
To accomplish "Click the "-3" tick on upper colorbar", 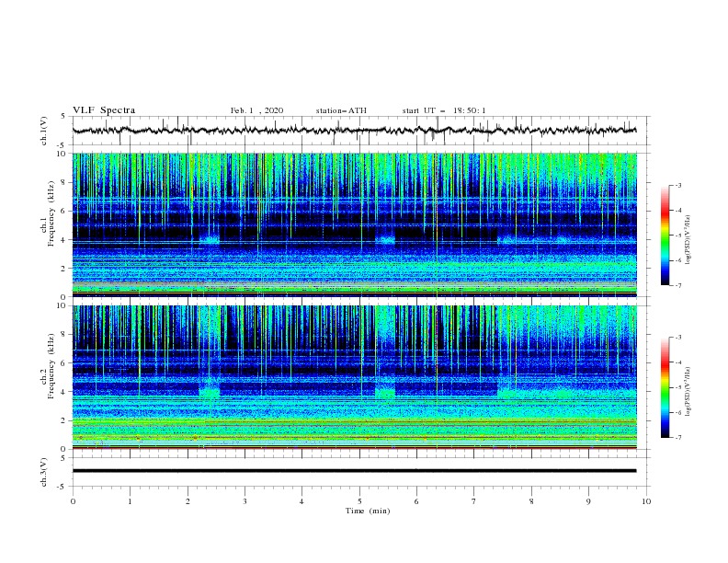I will pyautogui.click(x=677, y=185).
